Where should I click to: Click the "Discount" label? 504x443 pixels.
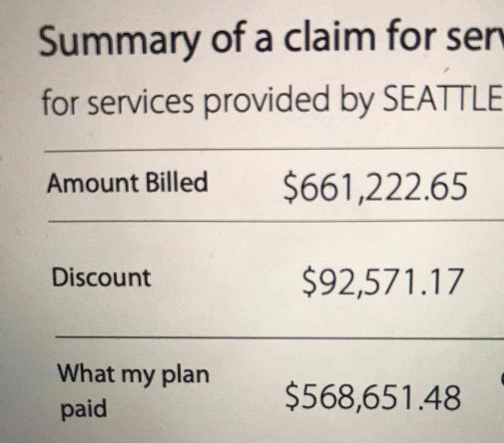coord(101,278)
